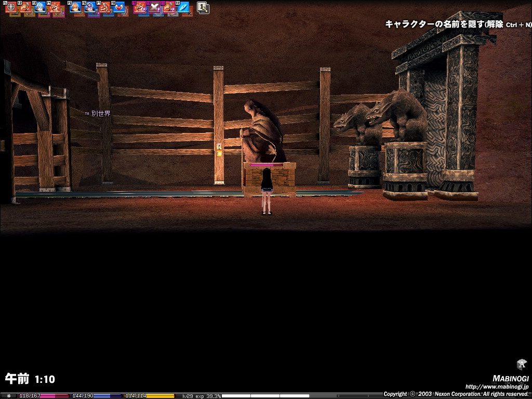Switch hotkey set with the swap icon
The width and height of the screenshot is (532, 399).
click(203, 8)
